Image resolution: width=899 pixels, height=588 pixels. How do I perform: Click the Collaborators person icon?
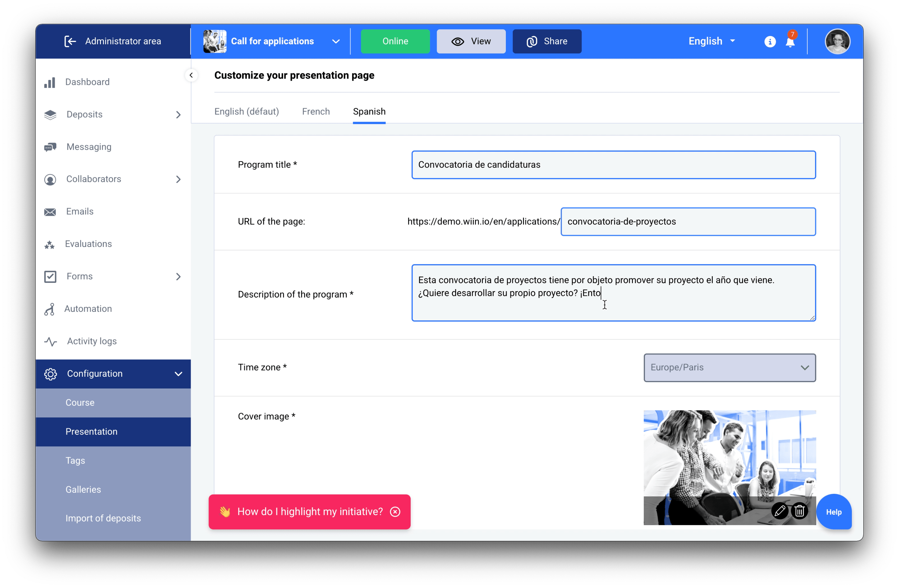(x=50, y=179)
